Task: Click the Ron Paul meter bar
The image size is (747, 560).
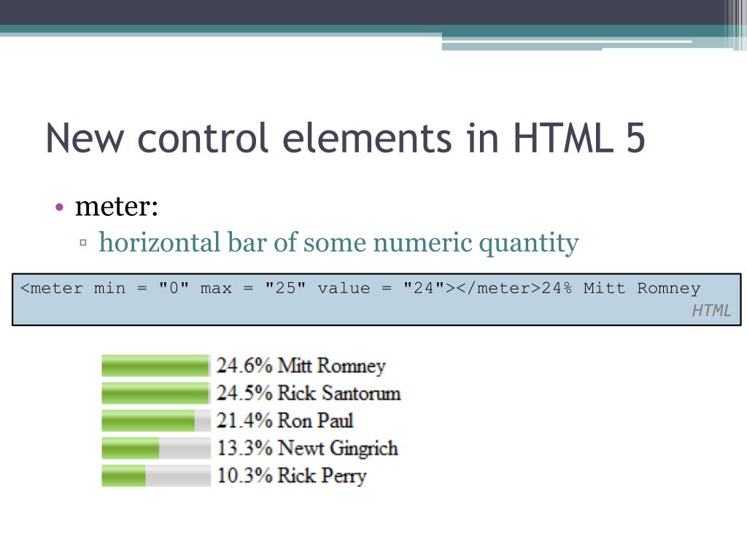Action: coord(156,421)
